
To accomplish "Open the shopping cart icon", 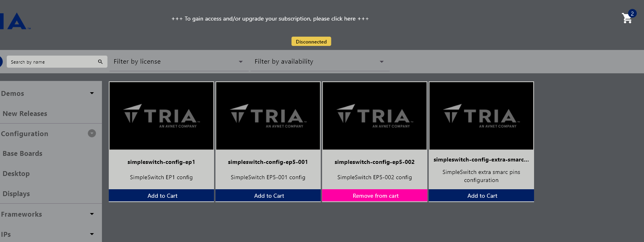I will click(627, 19).
